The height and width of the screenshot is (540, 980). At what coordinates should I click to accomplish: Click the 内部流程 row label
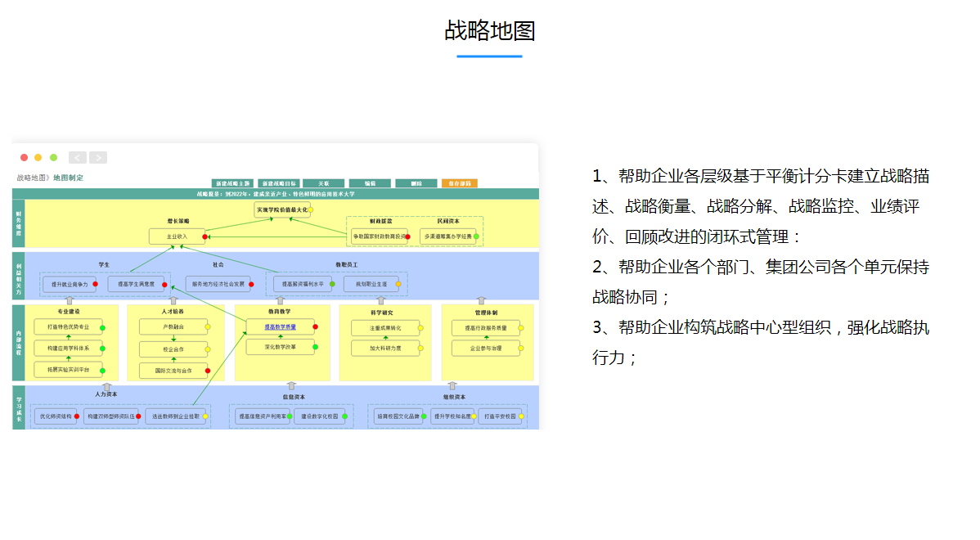click(x=18, y=343)
